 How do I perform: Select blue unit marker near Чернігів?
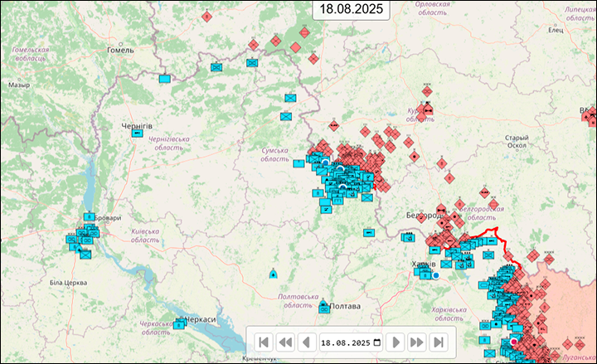(138, 133)
